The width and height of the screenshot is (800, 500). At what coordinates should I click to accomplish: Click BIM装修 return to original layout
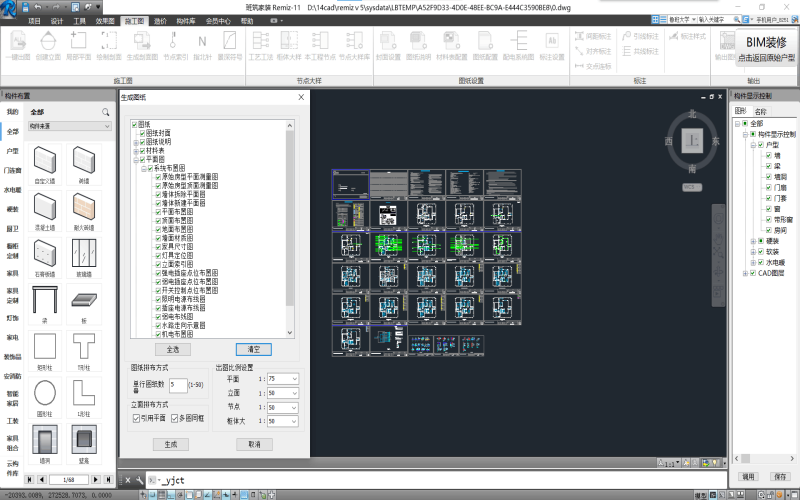click(766, 47)
